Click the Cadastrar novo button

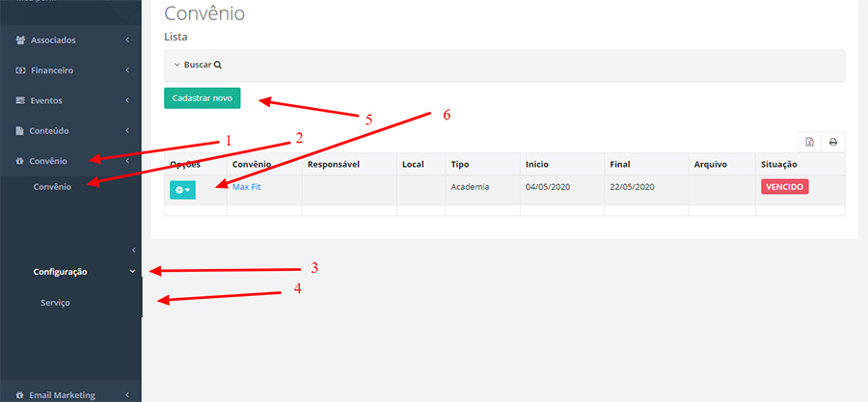coord(202,98)
